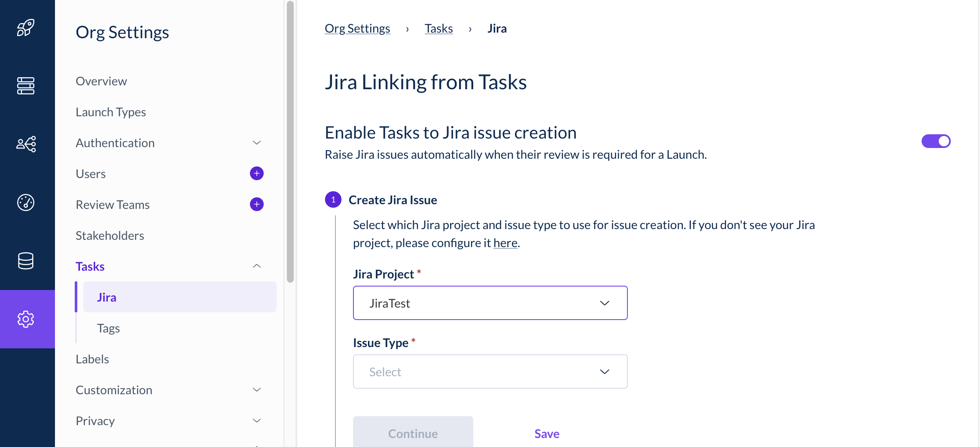
Task: Click the stacked server rows icon
Action: (26, 86)
